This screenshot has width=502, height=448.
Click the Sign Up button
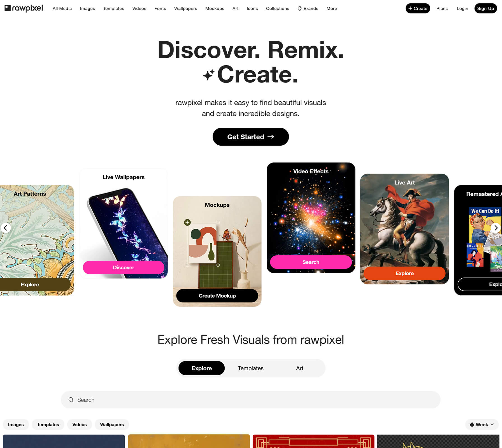click(485, 8)
